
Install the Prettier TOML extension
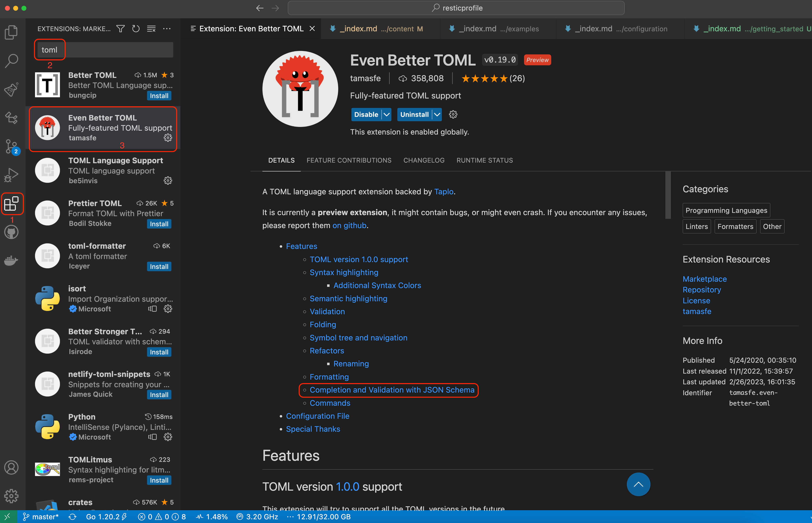click(159, 223)
